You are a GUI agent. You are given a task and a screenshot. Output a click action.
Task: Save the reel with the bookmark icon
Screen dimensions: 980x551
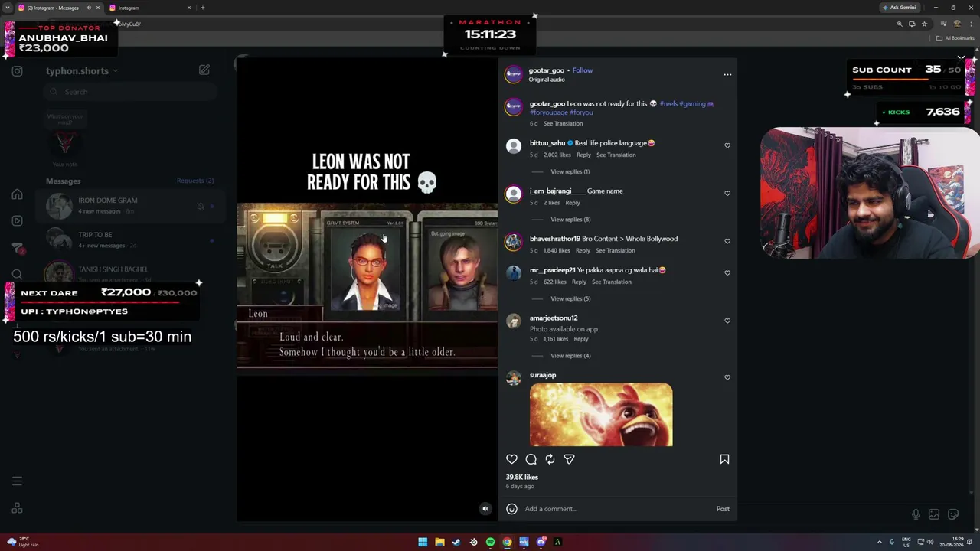coord(724,459)
